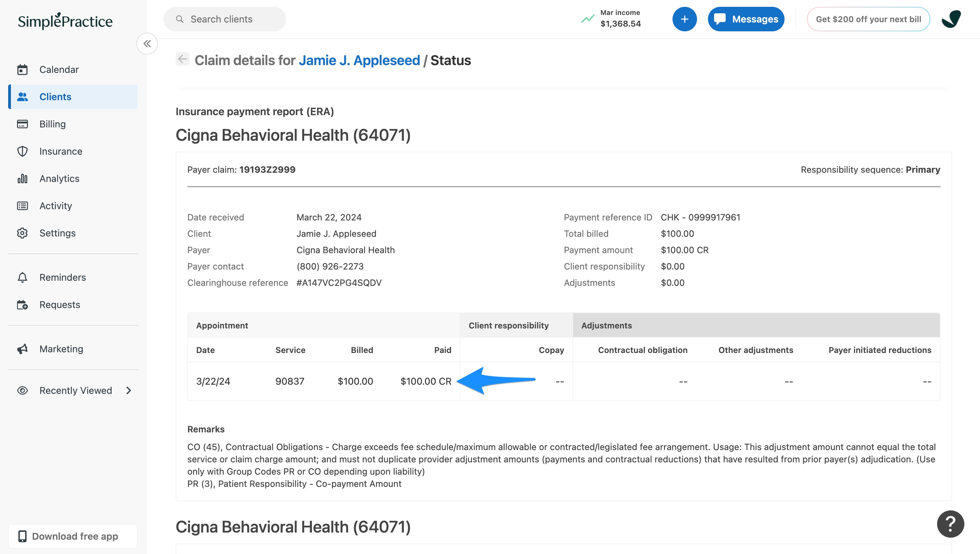This screenshot has height=554, width=980.
Task: Click payer contact (800) 926-2273
Action: tap(330, 266)
